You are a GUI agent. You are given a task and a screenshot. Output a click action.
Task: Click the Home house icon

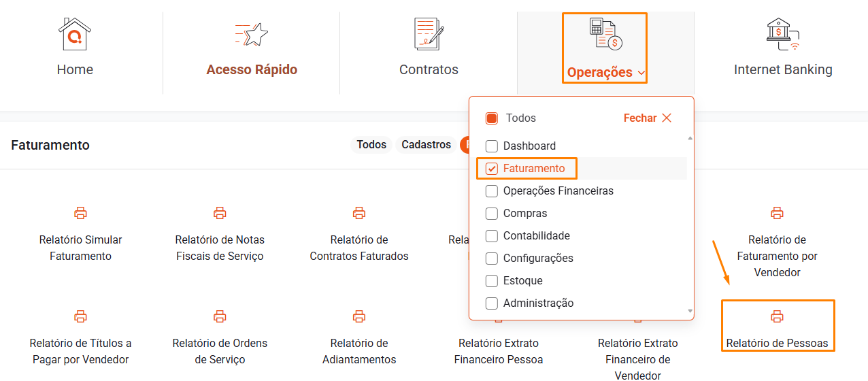(75, 34)
